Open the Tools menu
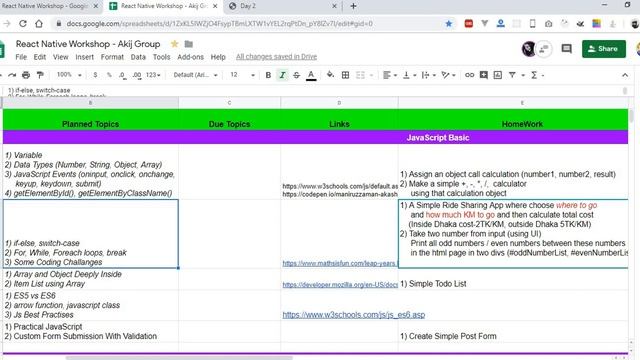The width and height of the screenshot is (640, 360). (161, 57)
